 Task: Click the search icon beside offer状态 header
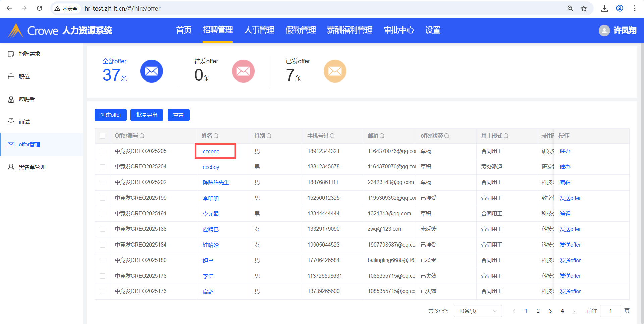coord(447,136)
